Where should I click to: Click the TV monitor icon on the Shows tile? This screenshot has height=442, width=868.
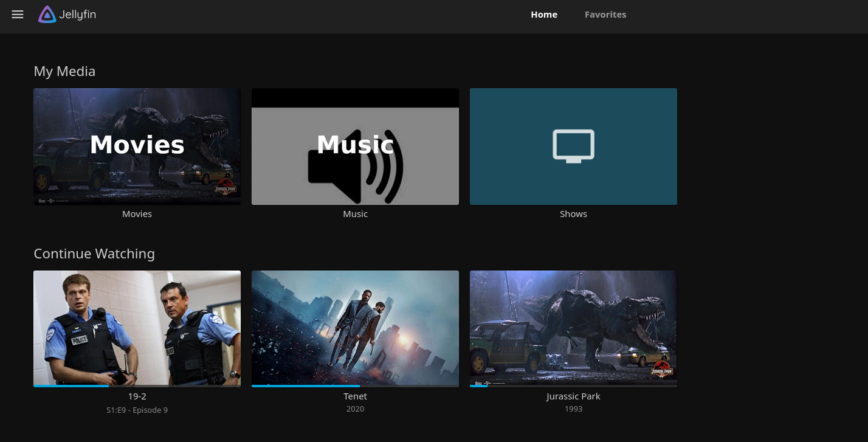pos(573,146)
